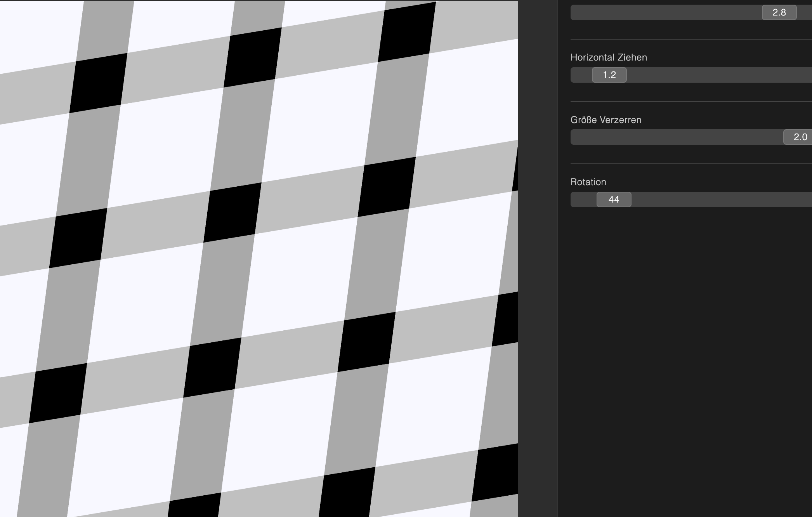
Task: Click the black tile cut by canvas right edge
Action: coord(506,319)
